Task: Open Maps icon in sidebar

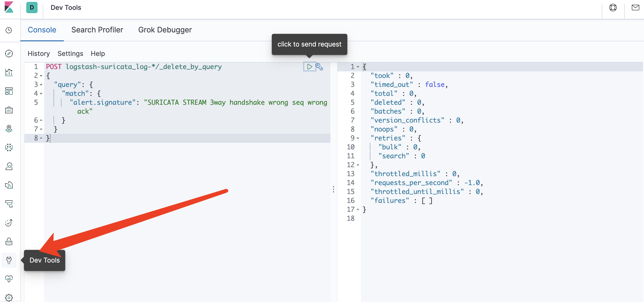Action: click(x=9, y=129)
